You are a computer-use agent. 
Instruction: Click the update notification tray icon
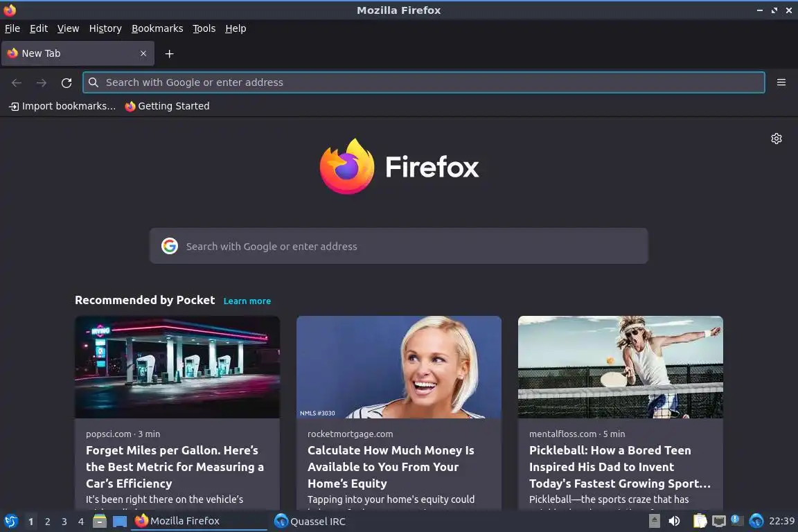[737, 520]
